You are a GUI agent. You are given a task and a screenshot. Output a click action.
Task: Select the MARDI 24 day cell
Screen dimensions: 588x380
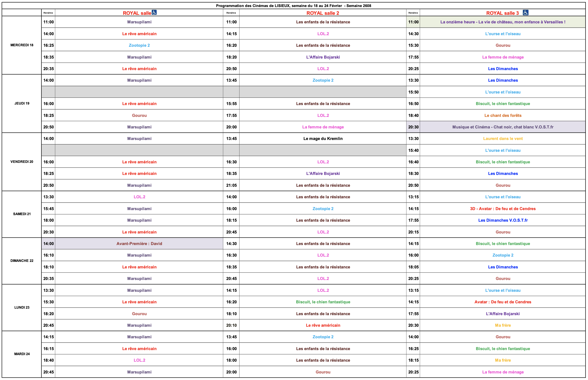click(x=22, y=354)
